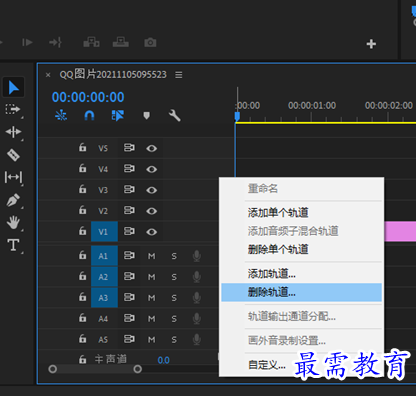The height and width of the screenshot is (396, 416).
Task: Solo audio track A2
Action: click(174, 277)
